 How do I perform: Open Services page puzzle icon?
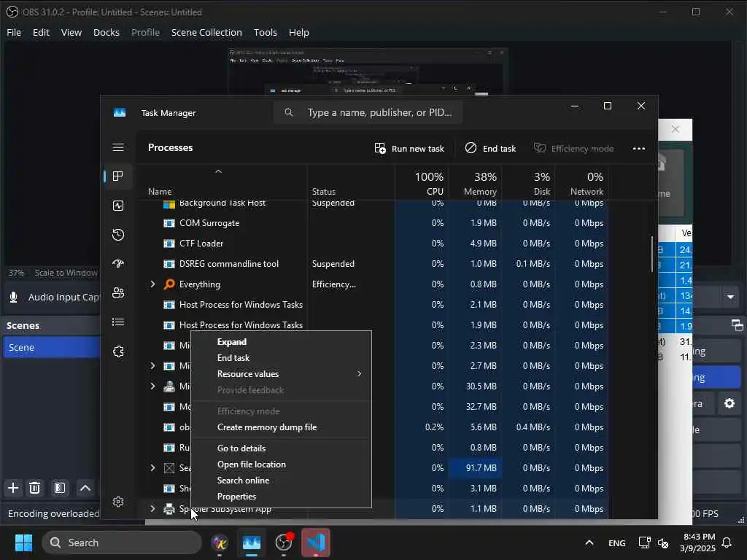[118, 351]
